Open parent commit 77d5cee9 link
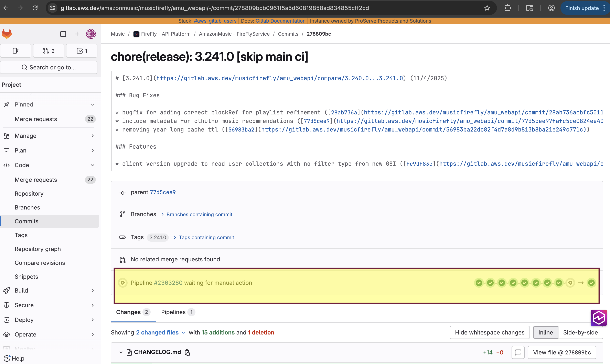The width and height of the screenshot is (610, 364). (163, 192)
